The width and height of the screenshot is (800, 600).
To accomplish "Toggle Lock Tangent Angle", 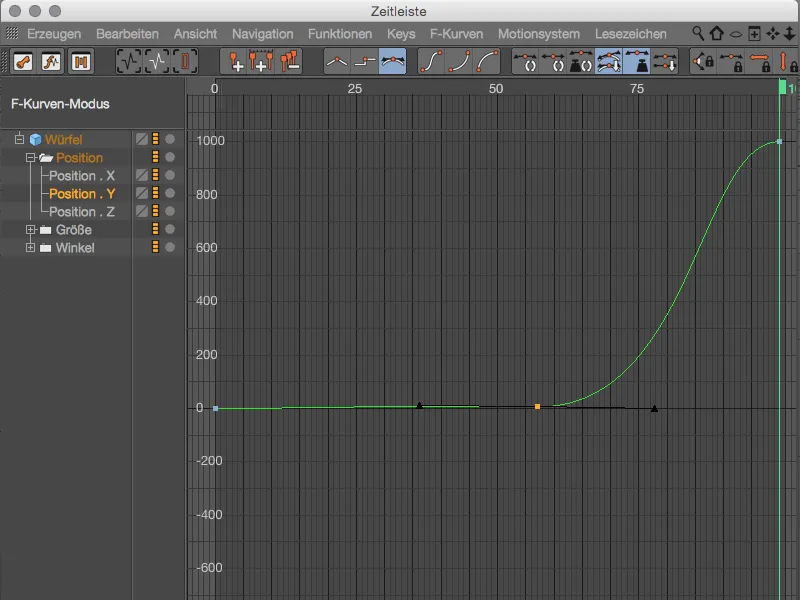I will tap(704, 62).
